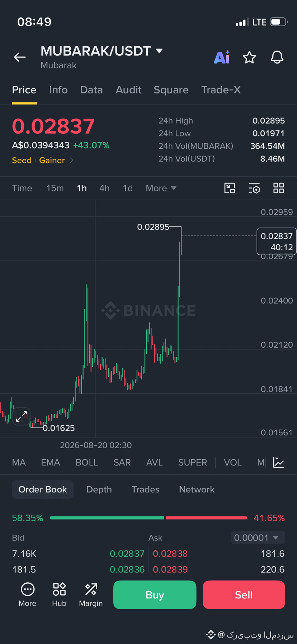297x644 pixels.
Task: Open the chart grid layout icon
Action: [279, 188]
